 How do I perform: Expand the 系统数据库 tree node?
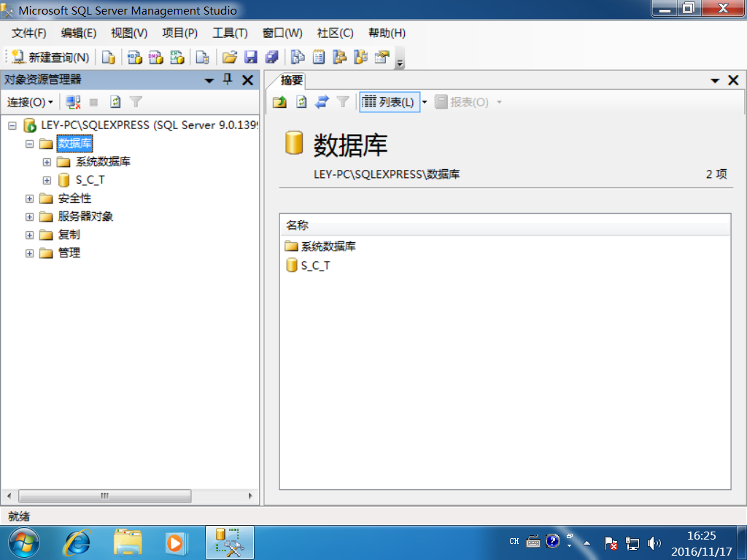[x=47, y=163]
